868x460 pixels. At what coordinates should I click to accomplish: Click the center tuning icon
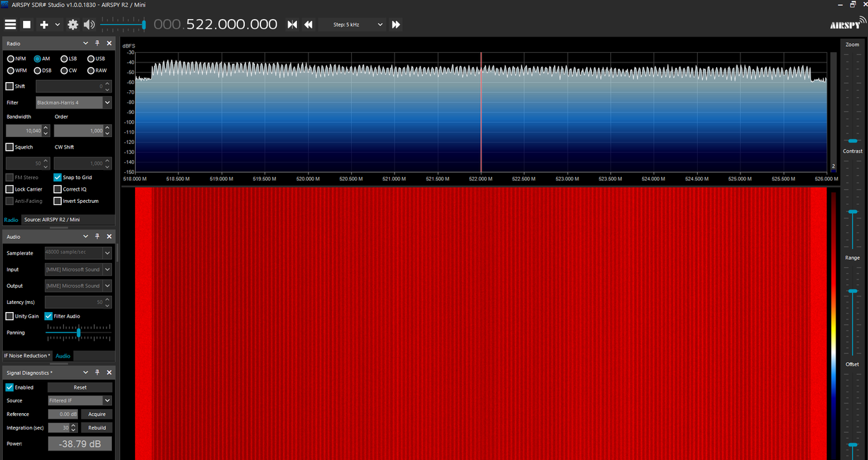(x=292, y=24)
